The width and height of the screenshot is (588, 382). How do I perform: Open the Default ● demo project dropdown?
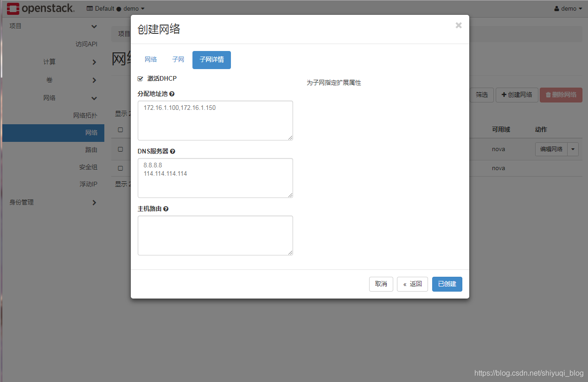[115, 8]
